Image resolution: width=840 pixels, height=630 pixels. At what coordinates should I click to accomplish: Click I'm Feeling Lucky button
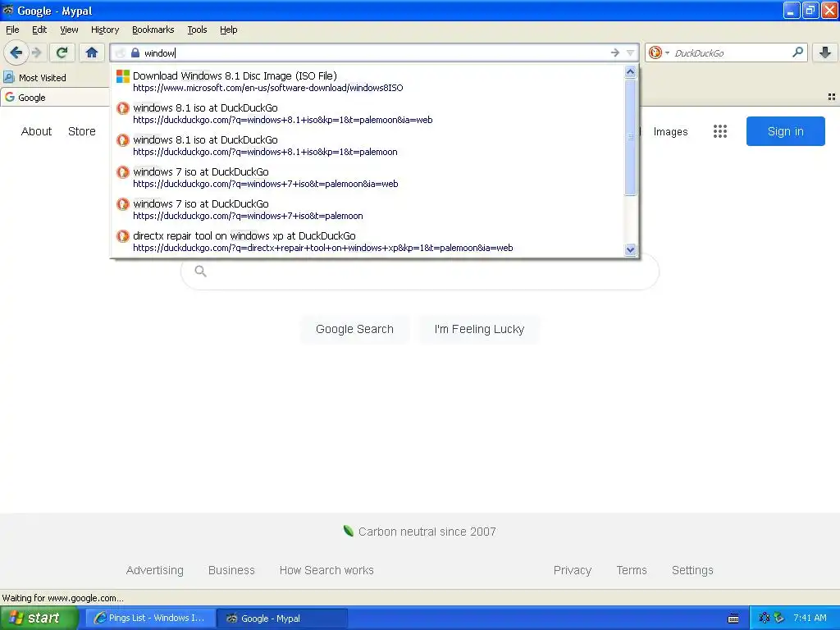click(479, 329)
